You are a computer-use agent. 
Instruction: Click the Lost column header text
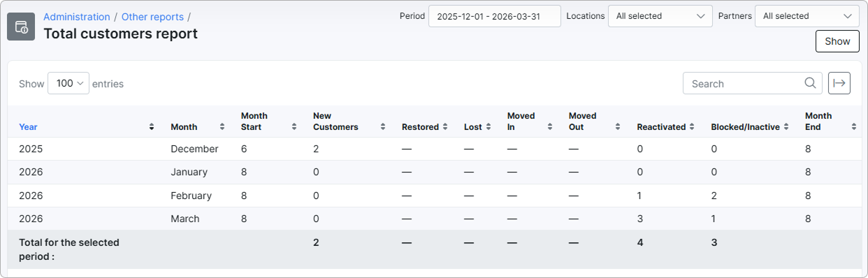(473, 127)
